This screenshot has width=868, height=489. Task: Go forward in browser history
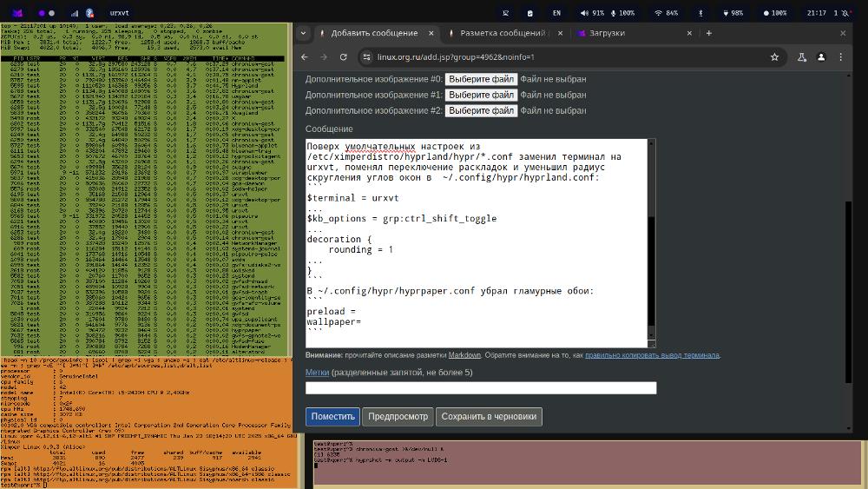click(324, 57)
